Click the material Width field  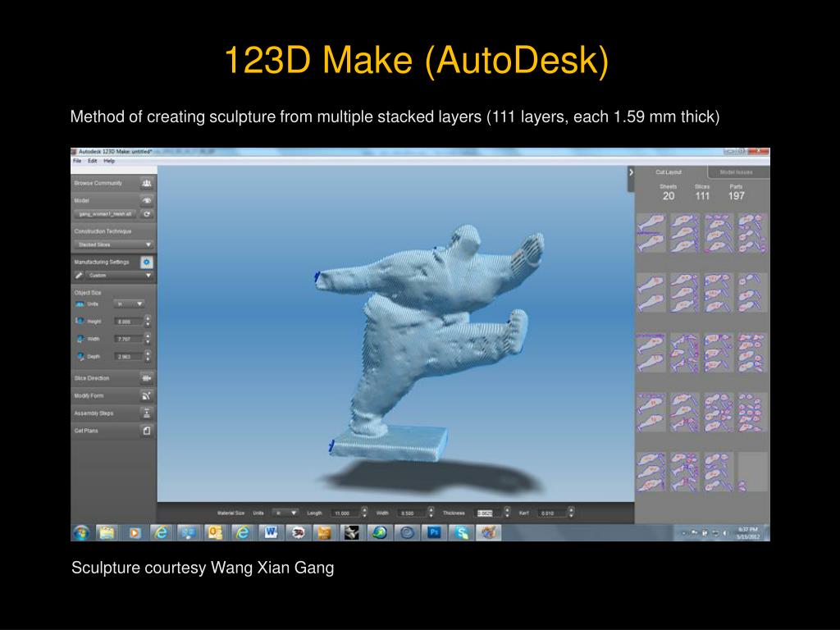[x=412, y=514]
